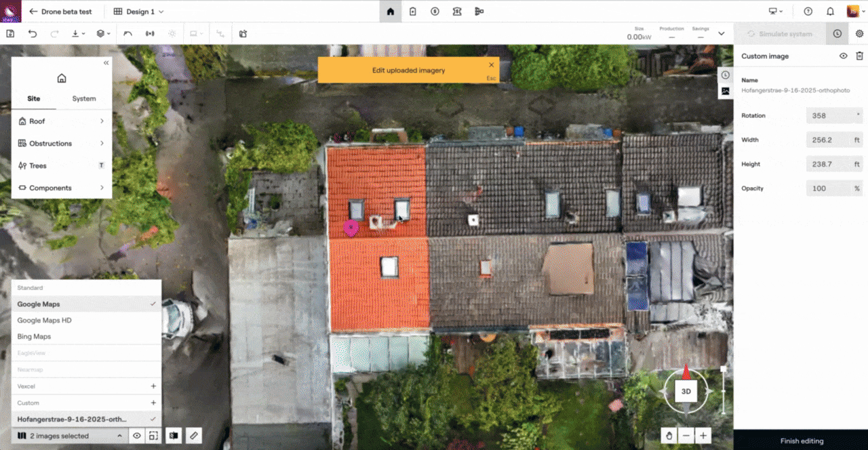
Task: Click Finish editing button
Action: (x=801, y=441)
